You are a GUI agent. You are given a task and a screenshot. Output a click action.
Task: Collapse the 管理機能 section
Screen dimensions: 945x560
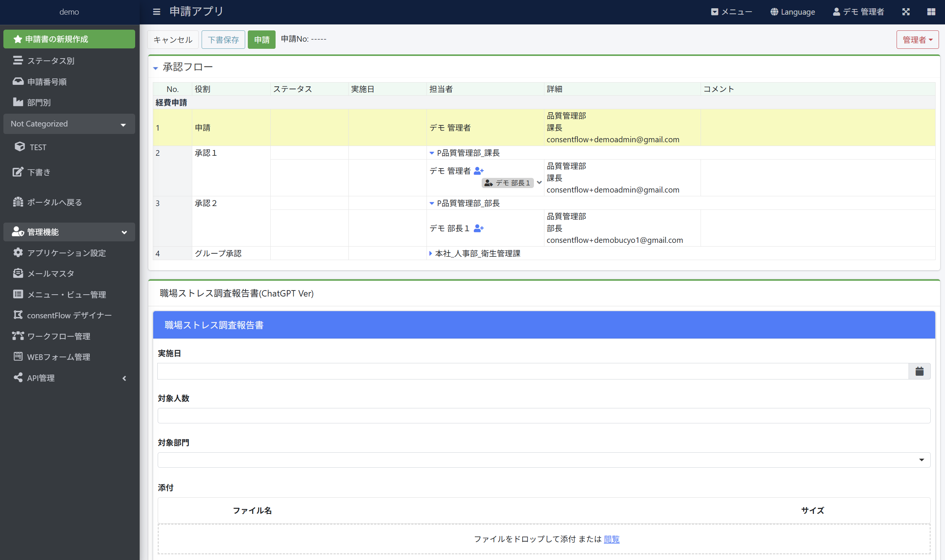(69, 232)
